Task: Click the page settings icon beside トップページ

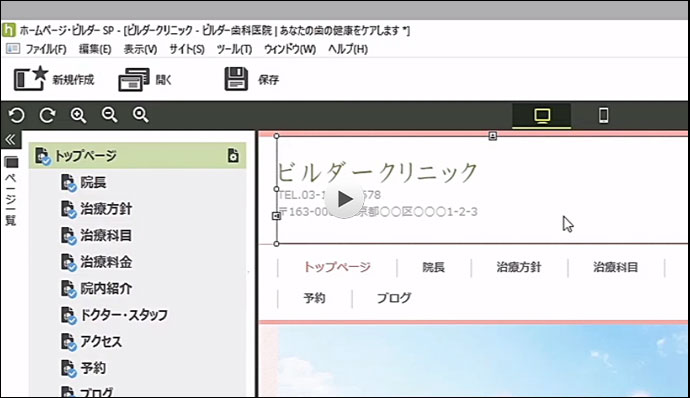Action: (x=233, y=155)
